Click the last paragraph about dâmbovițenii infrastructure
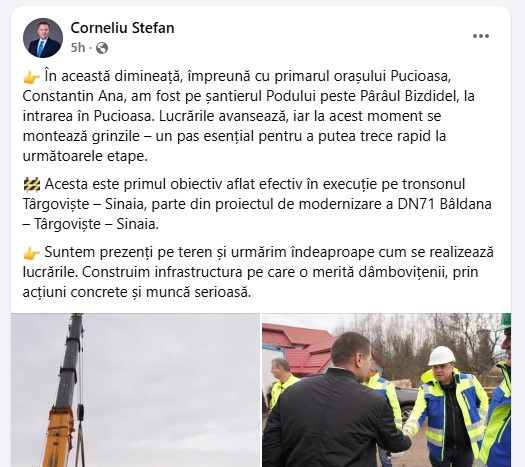Image resolution: width=525 pixels, height=467 pixels. point(258,272)
